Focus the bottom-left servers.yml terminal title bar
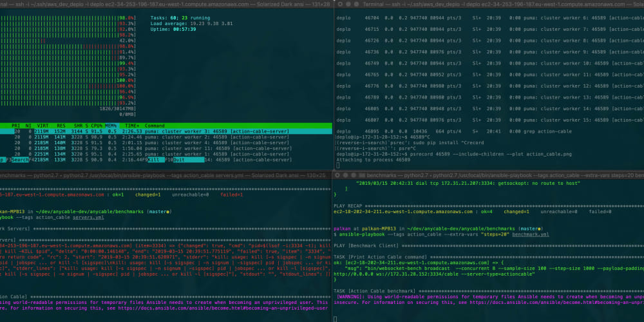Image resolution: width=644 pixels, height=322 pixels. pyautogui.click(x=166, y=175)
